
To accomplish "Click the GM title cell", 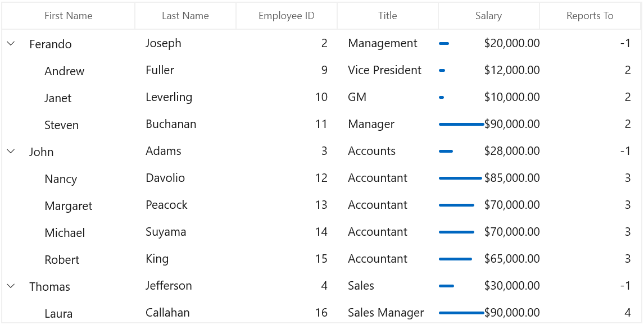I will pyautogui.click(x=357, y=97).
